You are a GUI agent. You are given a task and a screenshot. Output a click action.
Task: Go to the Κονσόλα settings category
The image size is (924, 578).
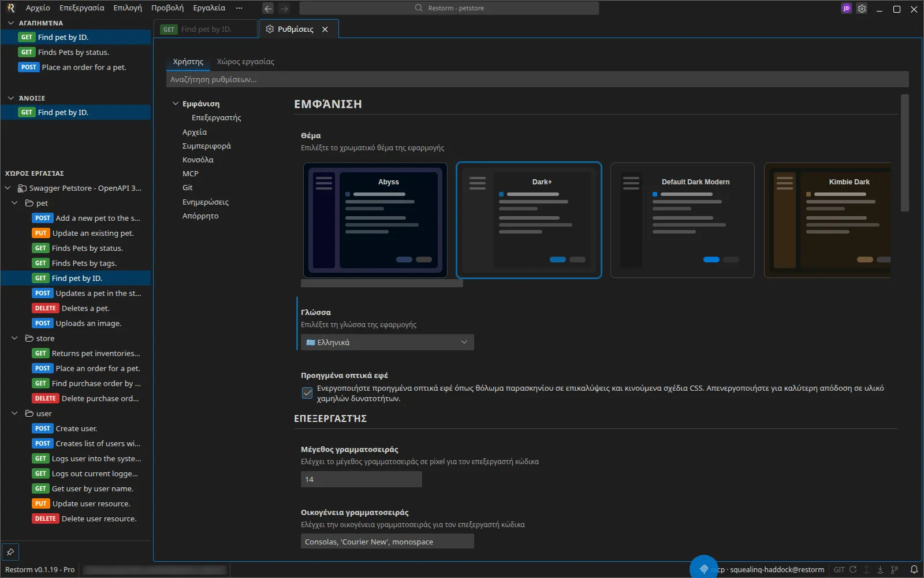coord(198,160)
